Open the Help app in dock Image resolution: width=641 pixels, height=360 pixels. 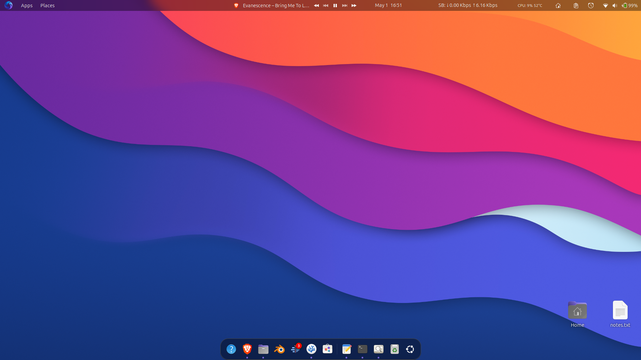231,349
